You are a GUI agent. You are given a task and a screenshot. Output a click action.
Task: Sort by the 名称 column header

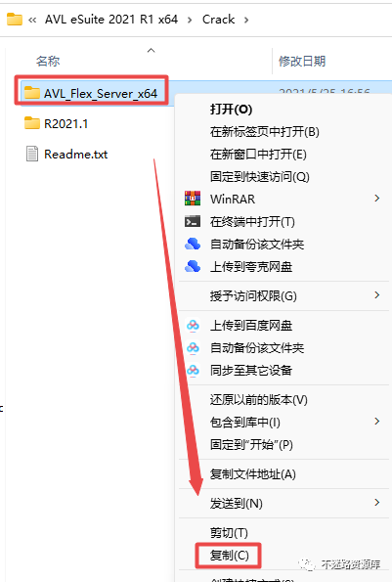pos(48,61)
